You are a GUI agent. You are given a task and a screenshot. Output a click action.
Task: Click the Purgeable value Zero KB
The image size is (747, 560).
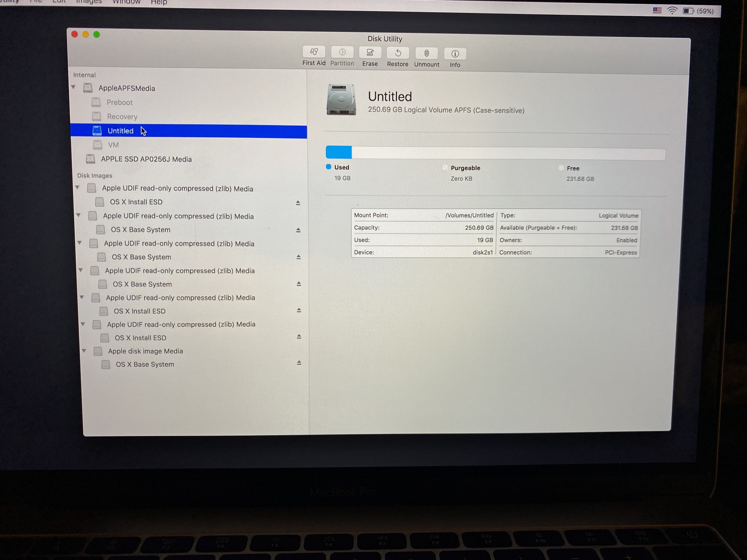point(461,178)
